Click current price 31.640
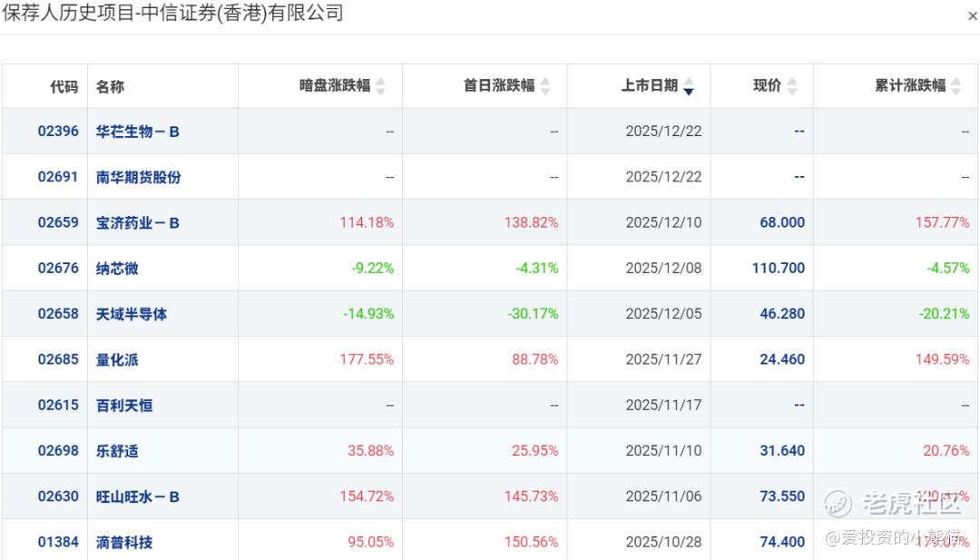980x560 pixels. click(x=782, y=450)
